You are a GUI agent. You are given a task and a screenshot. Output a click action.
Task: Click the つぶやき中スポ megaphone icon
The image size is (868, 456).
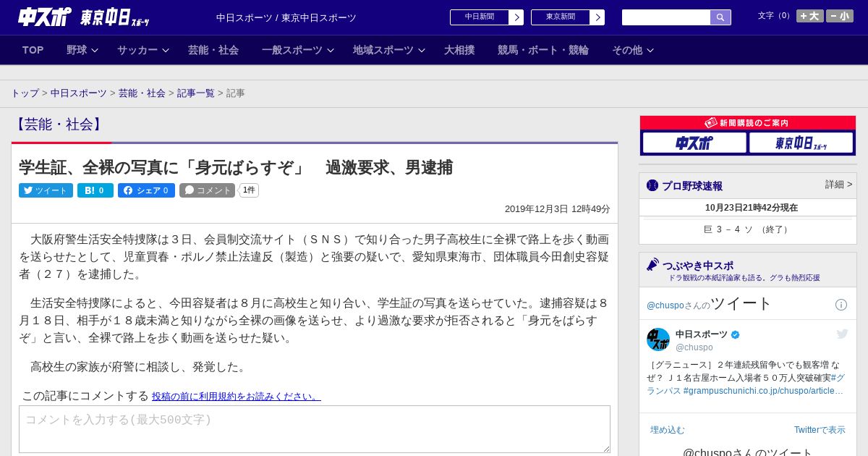pos(653,265)
